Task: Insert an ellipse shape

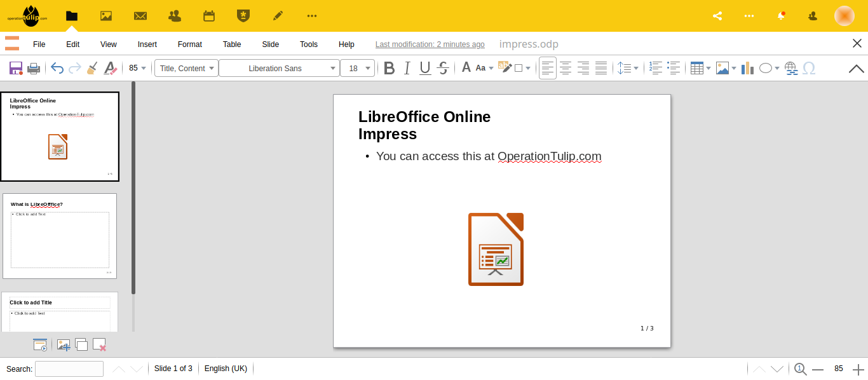Action: point(766,68)
